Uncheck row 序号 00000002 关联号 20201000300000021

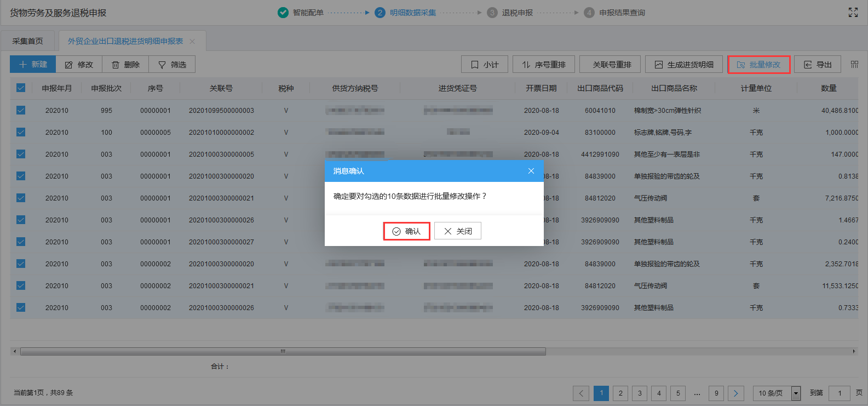point(21,285)
